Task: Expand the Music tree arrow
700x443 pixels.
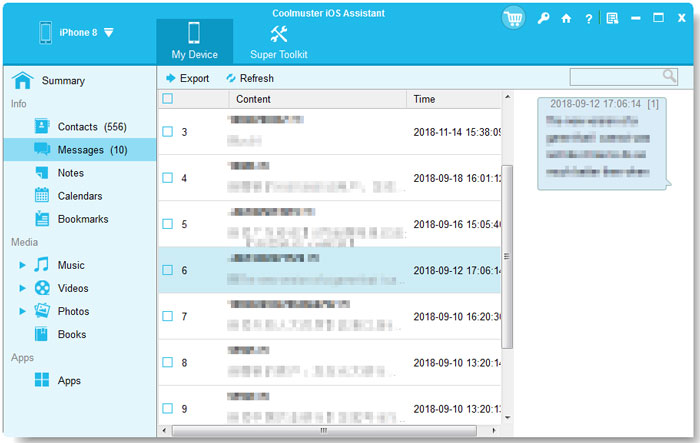Action: [22, 265]
